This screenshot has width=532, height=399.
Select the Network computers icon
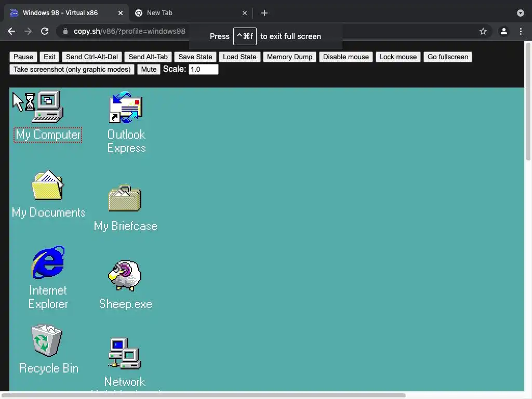[125, 353]
